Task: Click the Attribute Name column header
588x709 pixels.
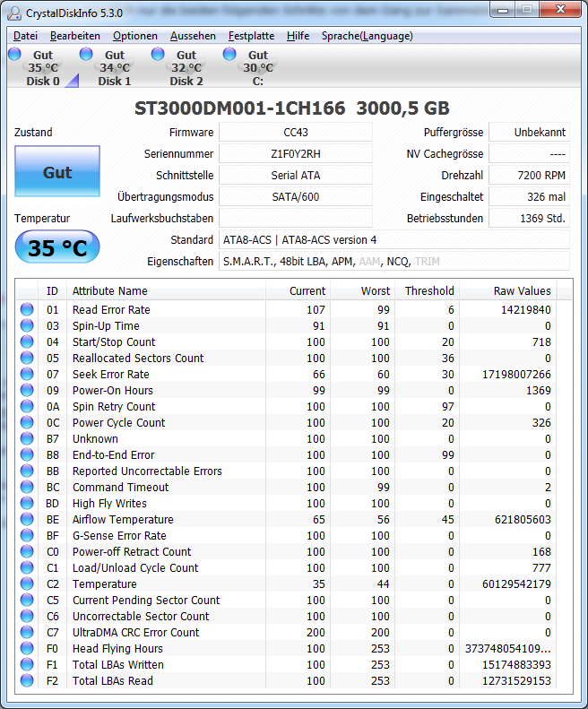Action: point(166,290)
